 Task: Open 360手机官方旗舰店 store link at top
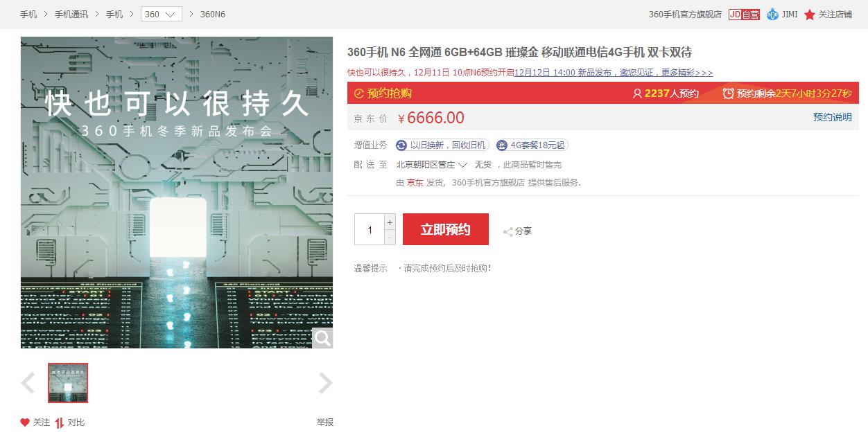click(x=685, y=15)
